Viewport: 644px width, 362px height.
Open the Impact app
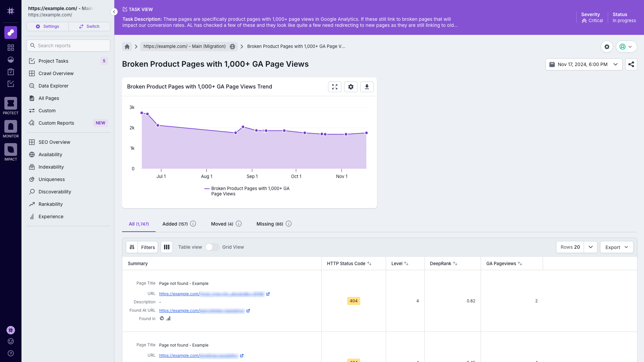(x=11, y=152)
